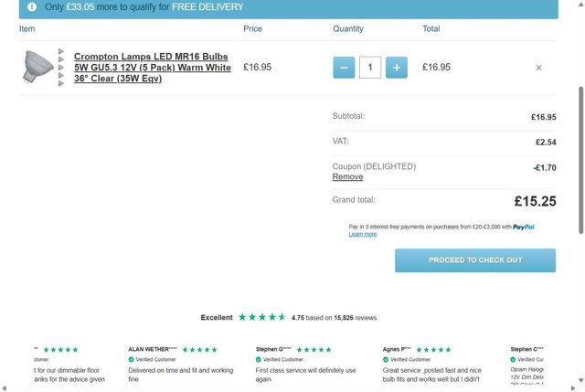This screenshot has width=585, height=392.
Task: Click the review 'Delivered on time and fit and working fine'
Action: tap(181, 375)
